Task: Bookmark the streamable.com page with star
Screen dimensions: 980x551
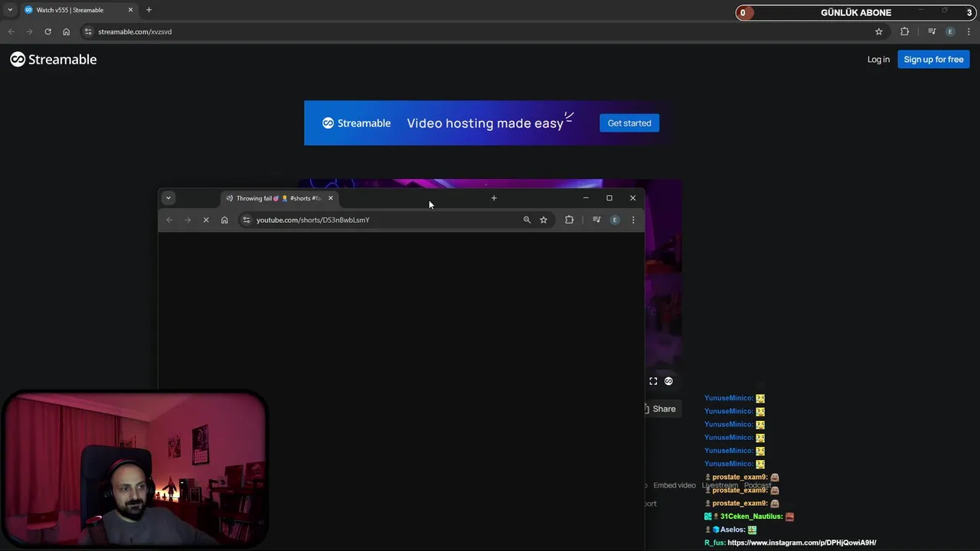Action: 879,31
